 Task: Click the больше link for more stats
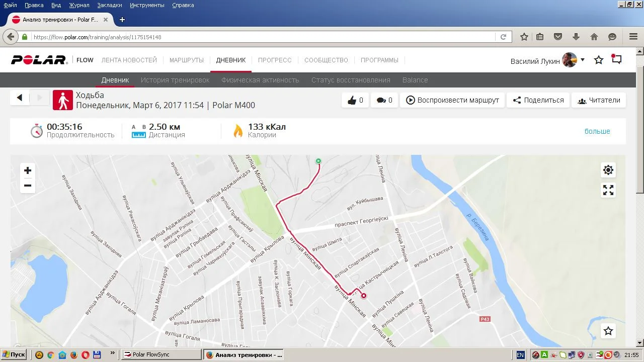[597, 131]
